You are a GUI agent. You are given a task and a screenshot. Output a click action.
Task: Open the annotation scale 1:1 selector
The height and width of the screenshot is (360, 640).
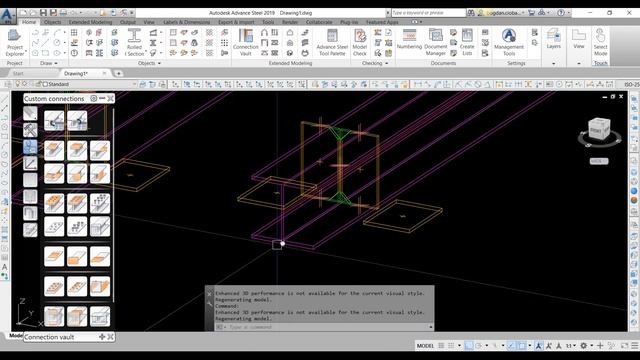[x=571, y=346]
